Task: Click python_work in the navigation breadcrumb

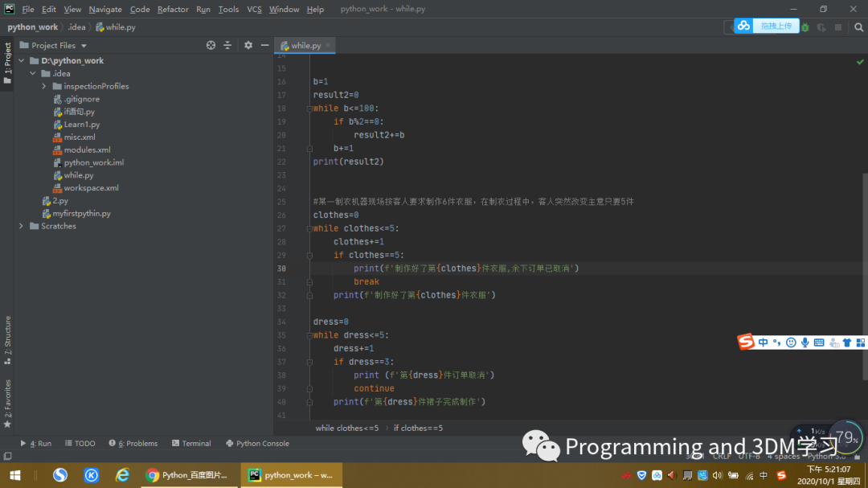Action: pyautogui.click(x=32, y=27)
